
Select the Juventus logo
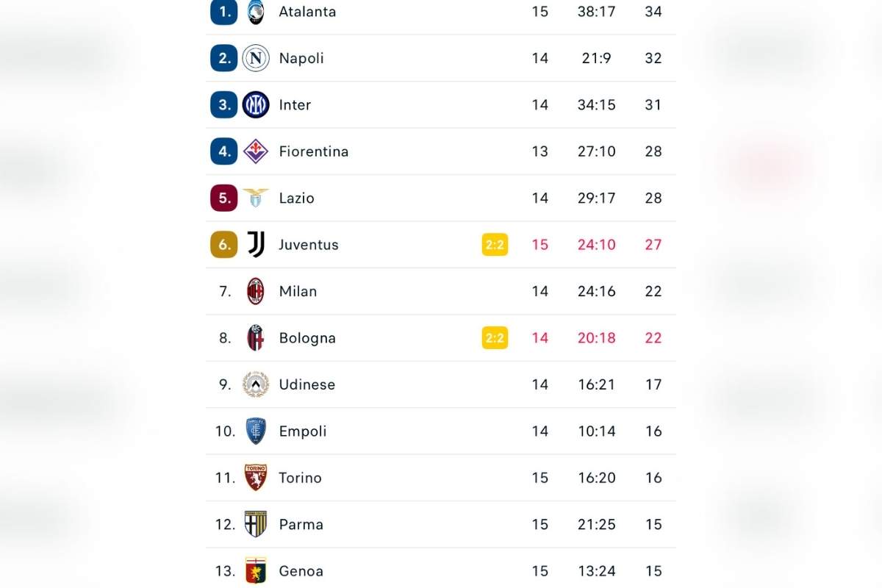[255, 244]
